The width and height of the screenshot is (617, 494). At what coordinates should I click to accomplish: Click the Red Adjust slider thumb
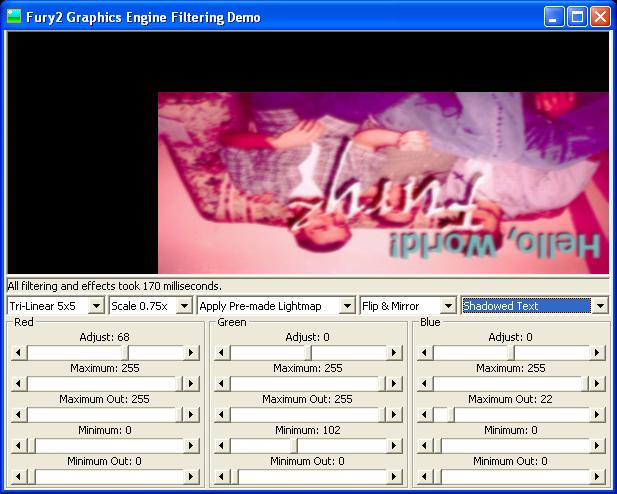(126, 353)
